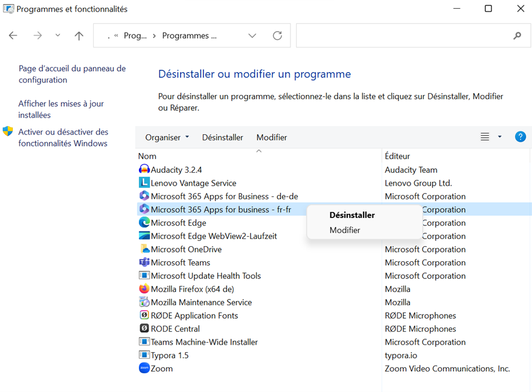Screen dimensions: 532x392
Task: Click the Zoom app icon
Action: pos(144,367)
